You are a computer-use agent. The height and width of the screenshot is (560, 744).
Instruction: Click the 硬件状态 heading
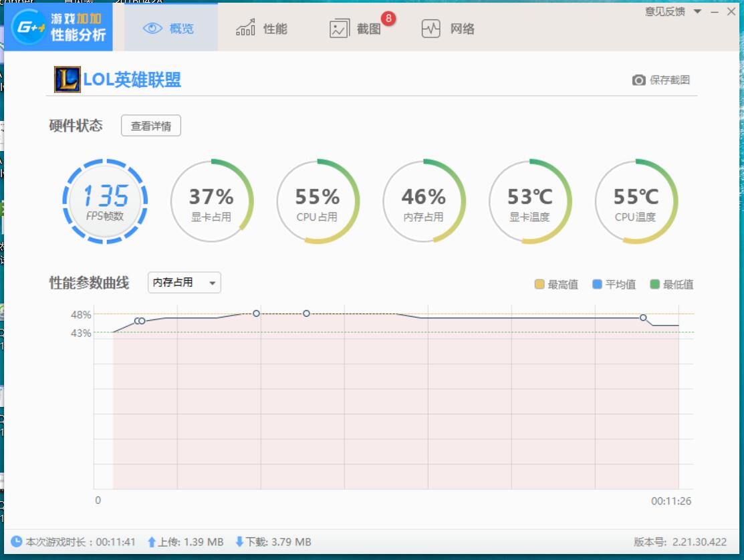(x=76, y=125)
